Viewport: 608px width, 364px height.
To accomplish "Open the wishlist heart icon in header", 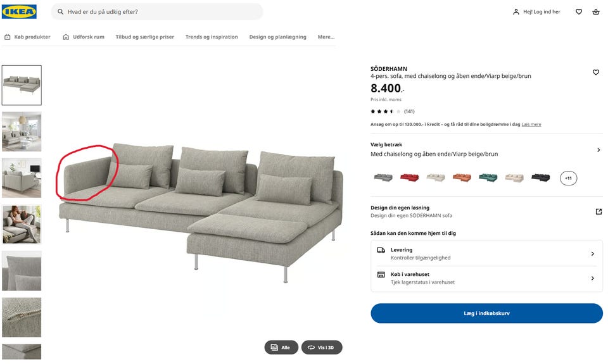I will tap(578, 11).
